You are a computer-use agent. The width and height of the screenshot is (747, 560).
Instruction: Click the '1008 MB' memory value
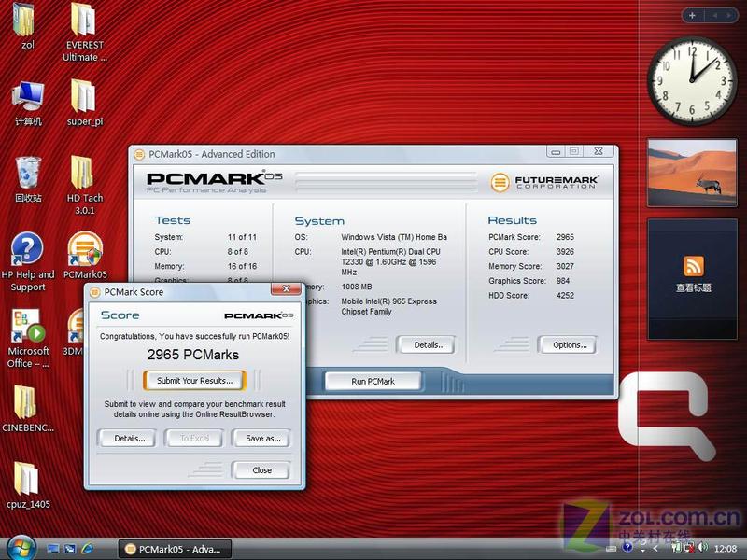(357, 287)
